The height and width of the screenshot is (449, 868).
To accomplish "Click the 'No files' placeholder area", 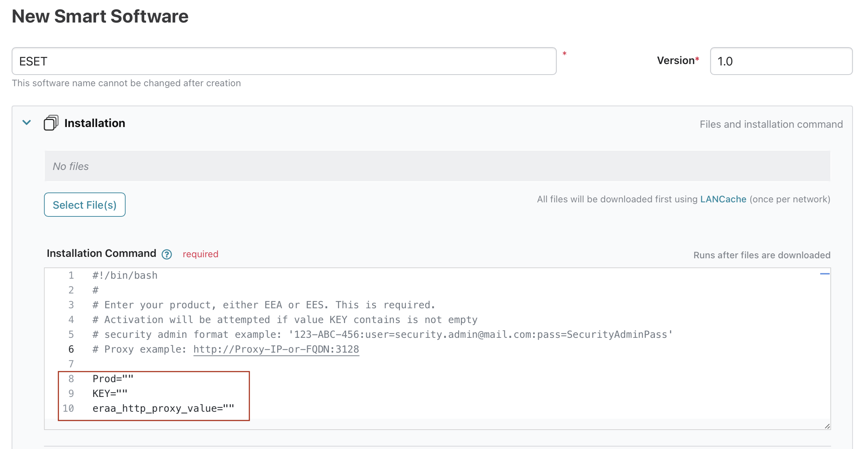I will point(437,166).
